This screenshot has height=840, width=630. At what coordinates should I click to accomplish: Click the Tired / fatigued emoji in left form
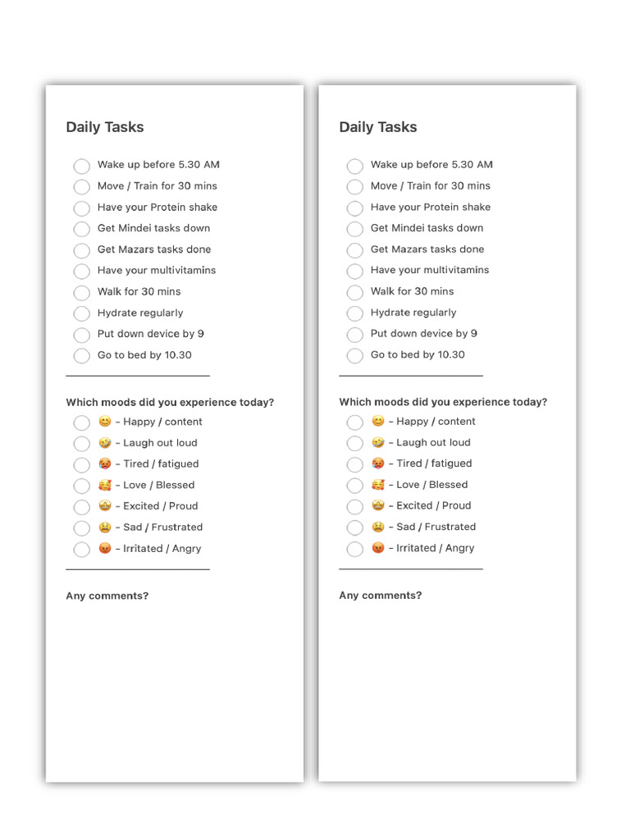click(105, 463)
